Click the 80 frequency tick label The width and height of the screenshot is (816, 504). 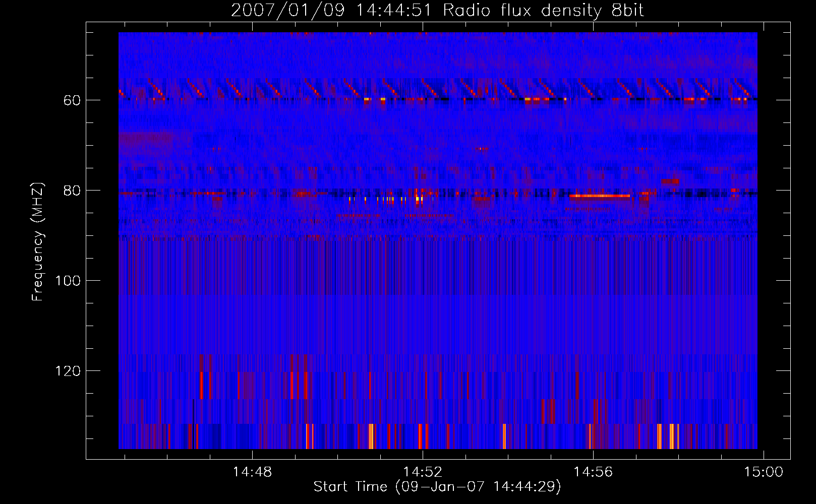[x=72, y=191]
